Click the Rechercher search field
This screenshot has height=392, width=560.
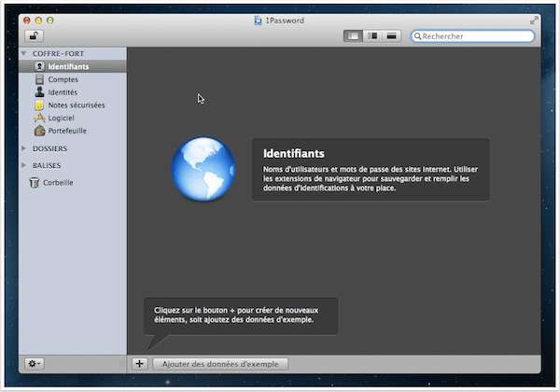pyautogui.click(x=472, y=36)
